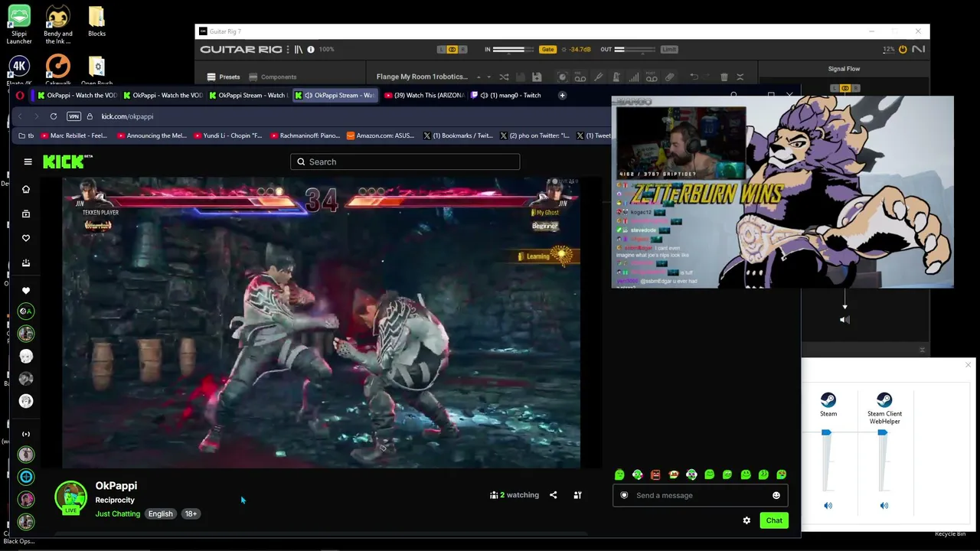980x551 pixels.
Task: Click the Kick logo
Action: pyautogui.click(x=67, y=161)
